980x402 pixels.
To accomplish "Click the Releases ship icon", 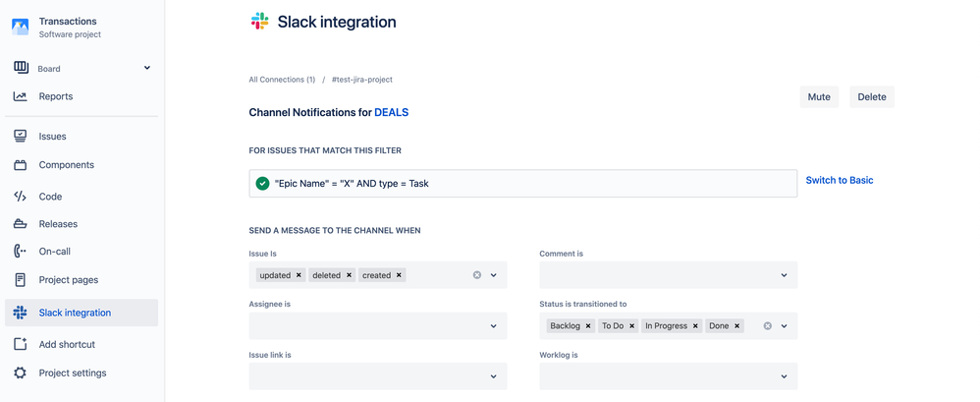I will pos(20,224).
